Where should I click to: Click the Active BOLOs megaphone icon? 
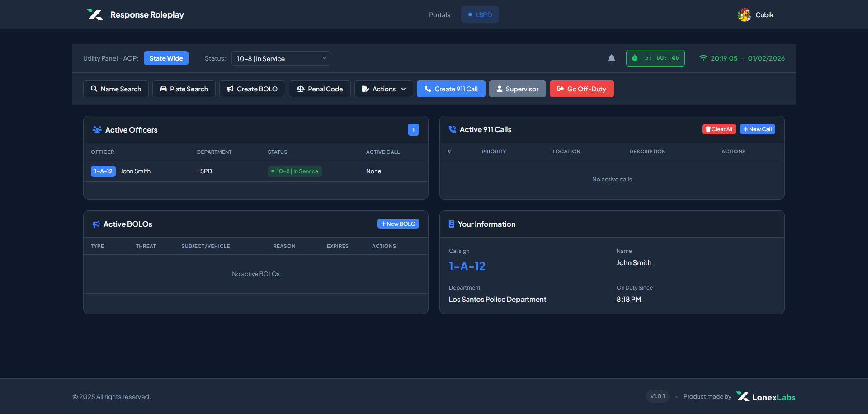[x=96, y=224]
